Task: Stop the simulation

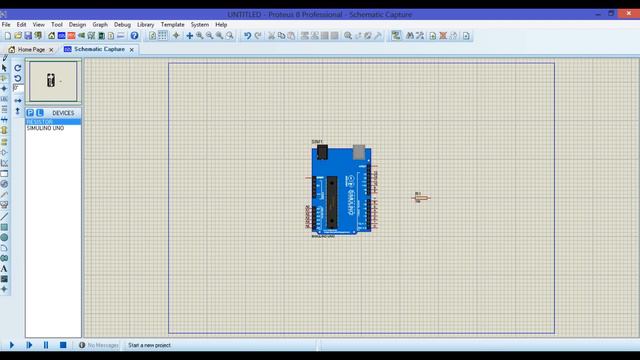Action: [x=63, y=345]
